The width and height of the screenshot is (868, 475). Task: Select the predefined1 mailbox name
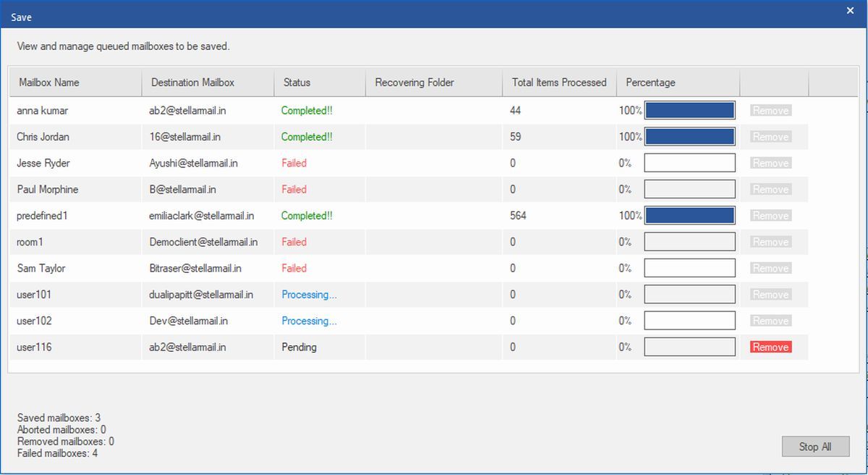(x=42, y=216)
